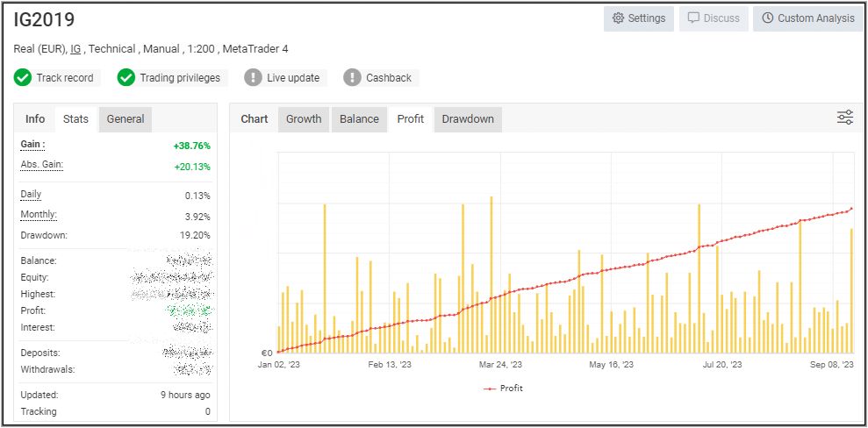The width and height of the screenshot is (868, 428).
Task: Click the Trading privileges green checkmark icon
Action: coord(126,77)
